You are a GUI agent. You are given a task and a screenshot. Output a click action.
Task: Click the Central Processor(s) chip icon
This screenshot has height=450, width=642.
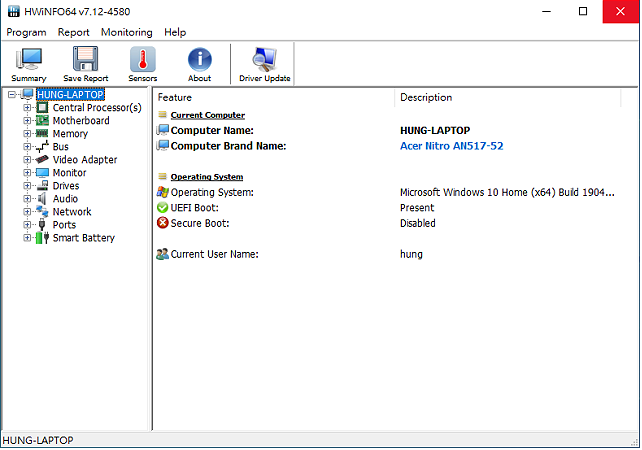click(42, 108)
